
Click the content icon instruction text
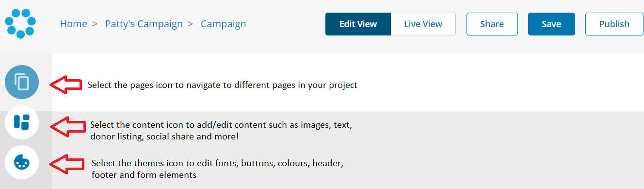224,131
